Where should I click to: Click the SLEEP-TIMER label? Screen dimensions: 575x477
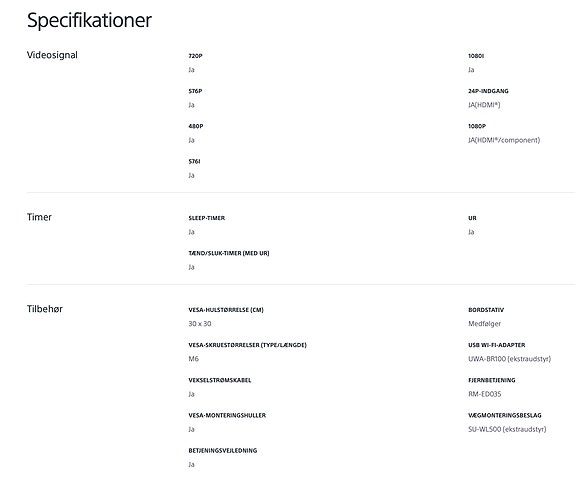(206, 218)
